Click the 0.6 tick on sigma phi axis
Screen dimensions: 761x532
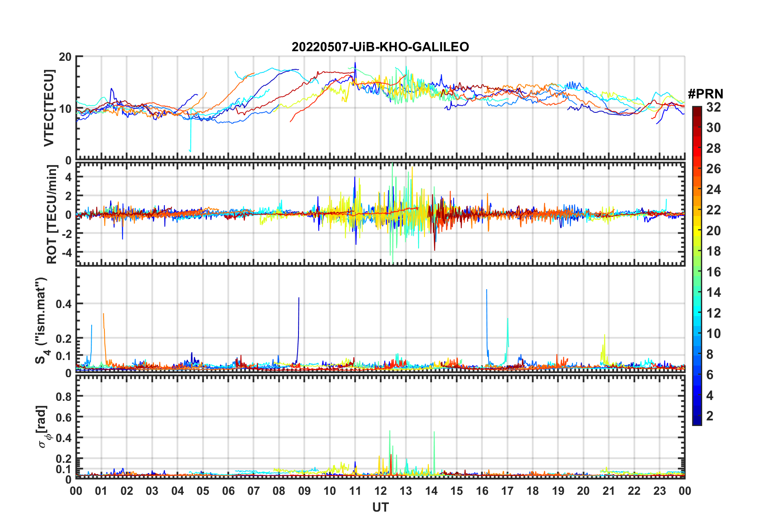click(64, 417)
